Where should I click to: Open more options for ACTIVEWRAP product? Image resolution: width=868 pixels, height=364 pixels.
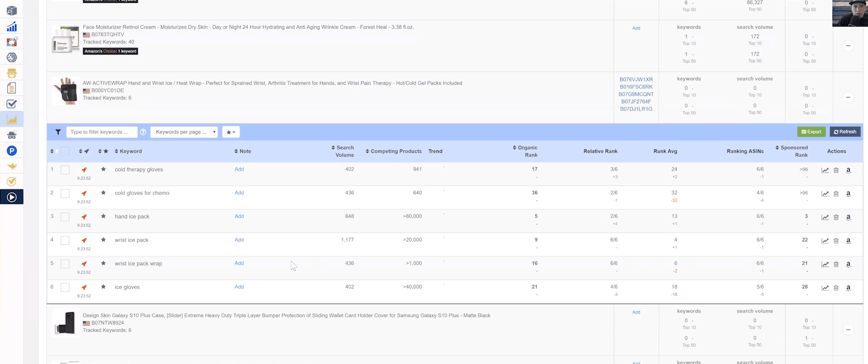(848, 97)
